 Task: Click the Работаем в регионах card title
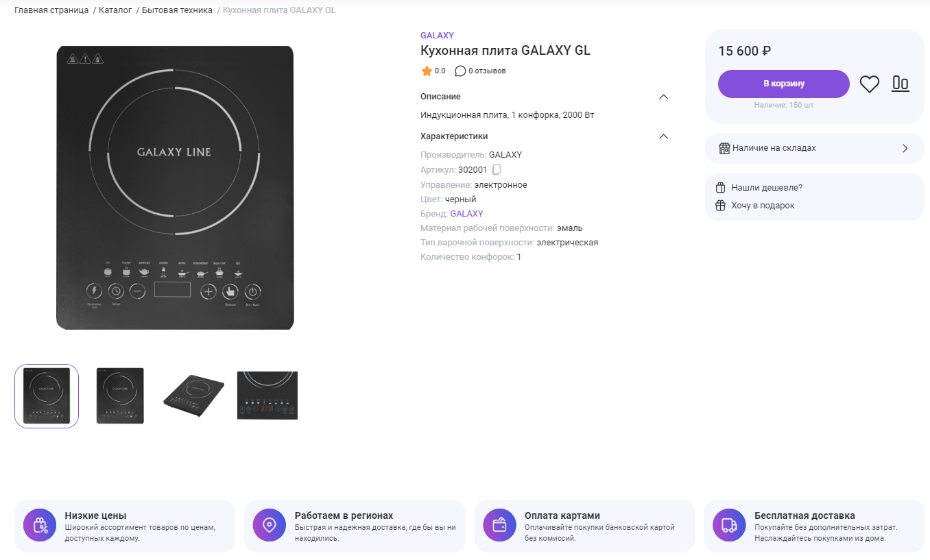coord(344,515)
